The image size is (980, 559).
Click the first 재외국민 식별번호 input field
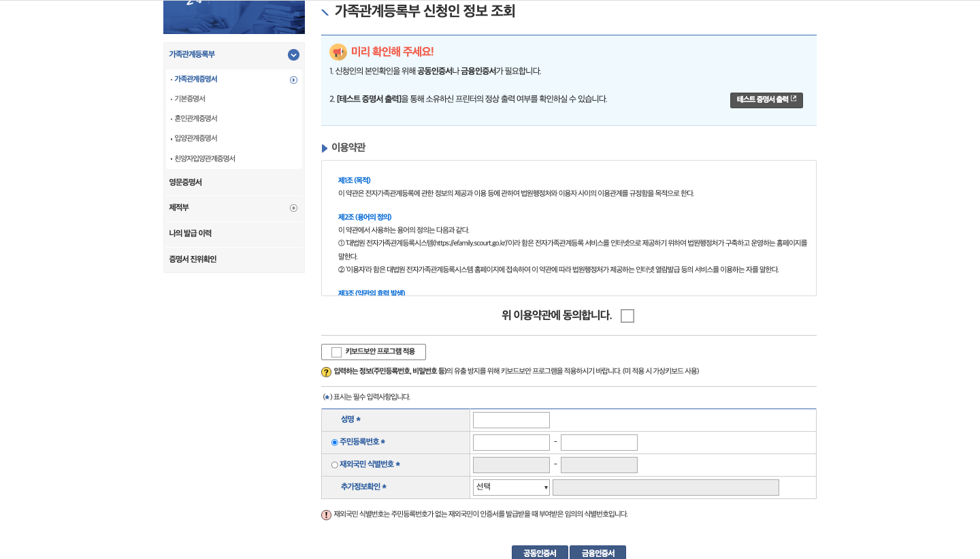click(511, 465)
